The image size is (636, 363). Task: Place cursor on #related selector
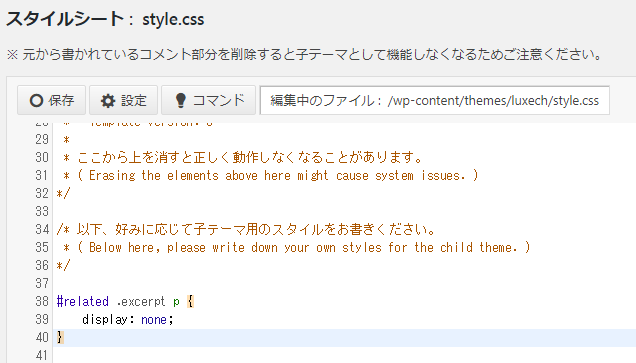(x=83, y=301)
